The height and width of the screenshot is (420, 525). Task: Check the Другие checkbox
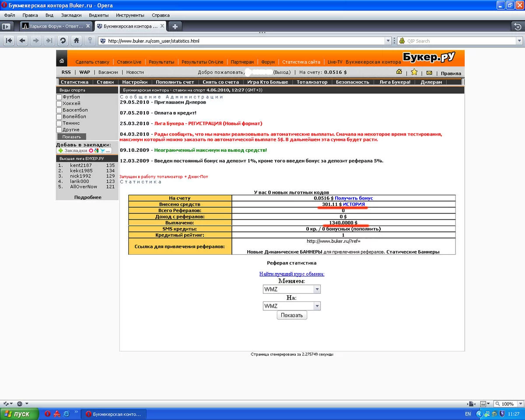tap(59, 130)
